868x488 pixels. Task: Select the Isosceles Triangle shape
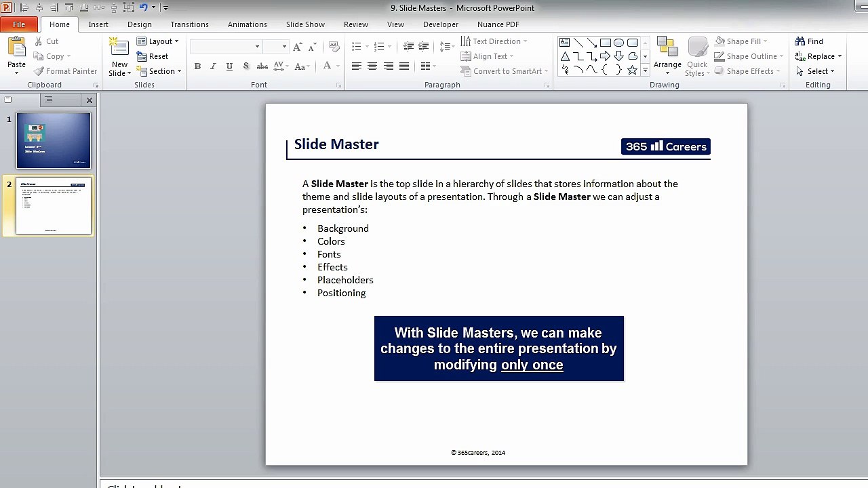tap(565, 56)
